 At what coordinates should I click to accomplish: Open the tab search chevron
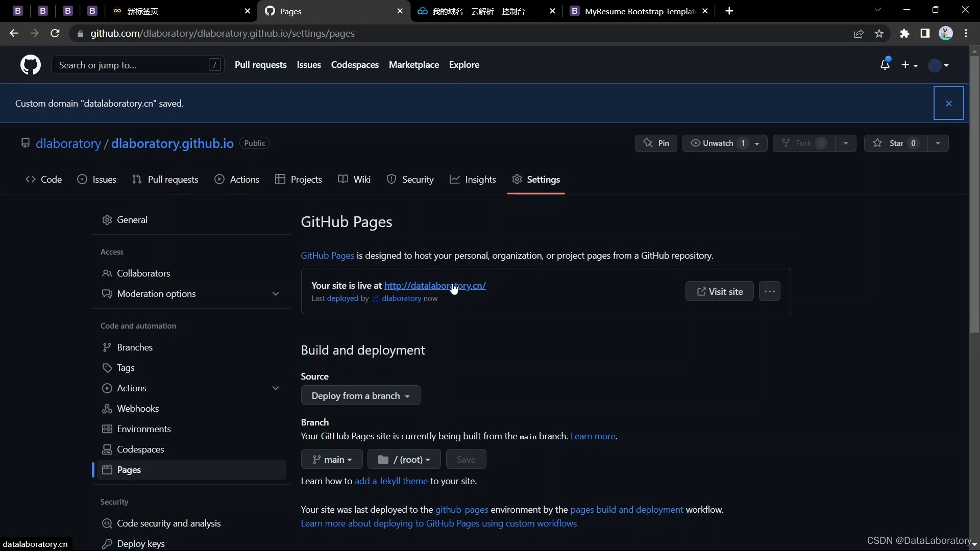pyautogui.click(x=877, y=10)
